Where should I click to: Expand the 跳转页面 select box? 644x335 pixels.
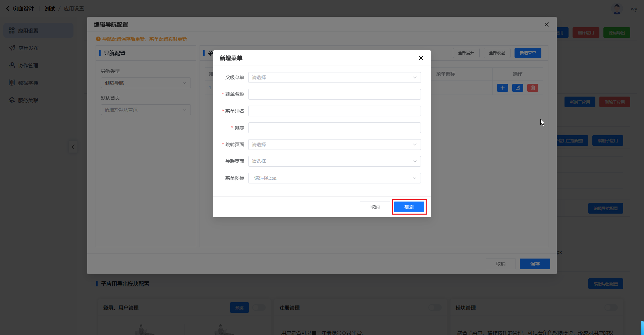click(334, 145)
